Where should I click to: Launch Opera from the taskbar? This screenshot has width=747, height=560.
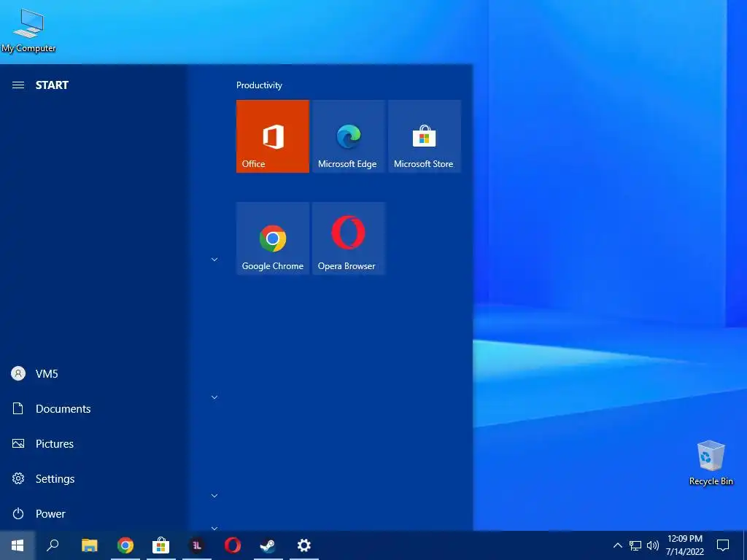233,545
